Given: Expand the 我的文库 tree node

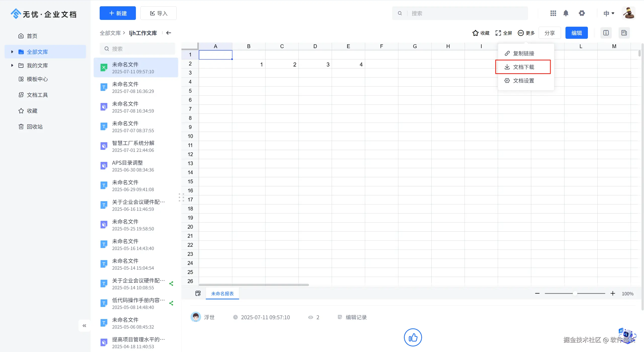Looking at the screenshot, I should tap(12, 65).
